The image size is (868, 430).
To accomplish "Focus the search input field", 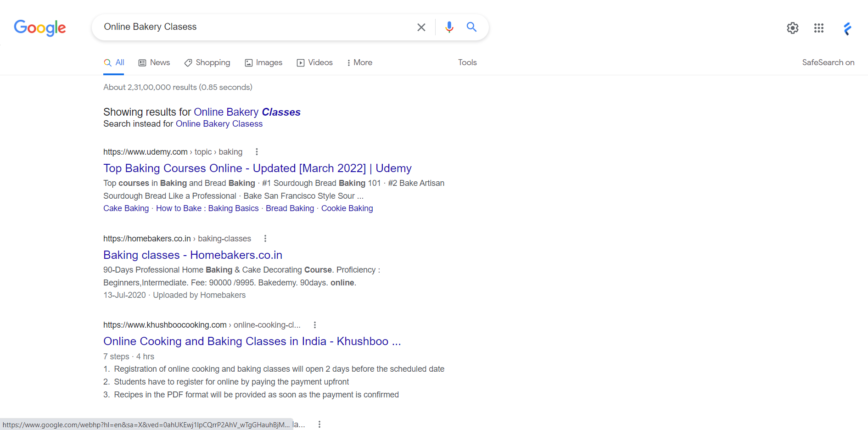I will click(257, 27).
